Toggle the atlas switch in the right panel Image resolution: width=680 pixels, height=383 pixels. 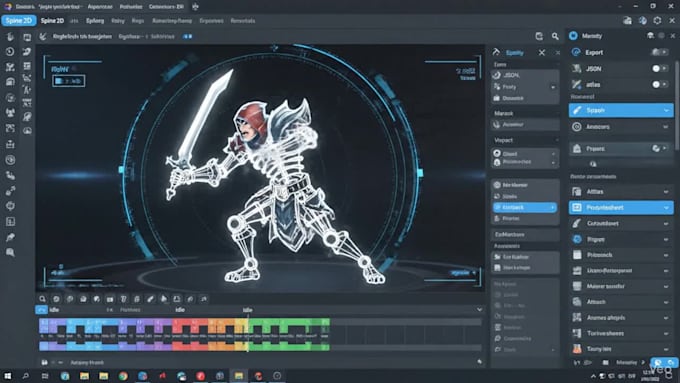click(660, 84)
